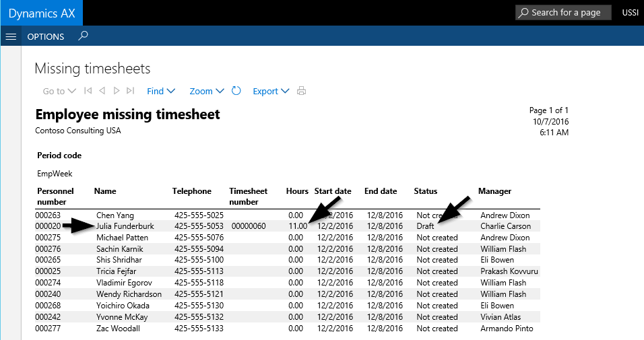Expand the Go to dropdown
Image resolution: width=644 pixels, height=340 pixels.
(59, 91)
